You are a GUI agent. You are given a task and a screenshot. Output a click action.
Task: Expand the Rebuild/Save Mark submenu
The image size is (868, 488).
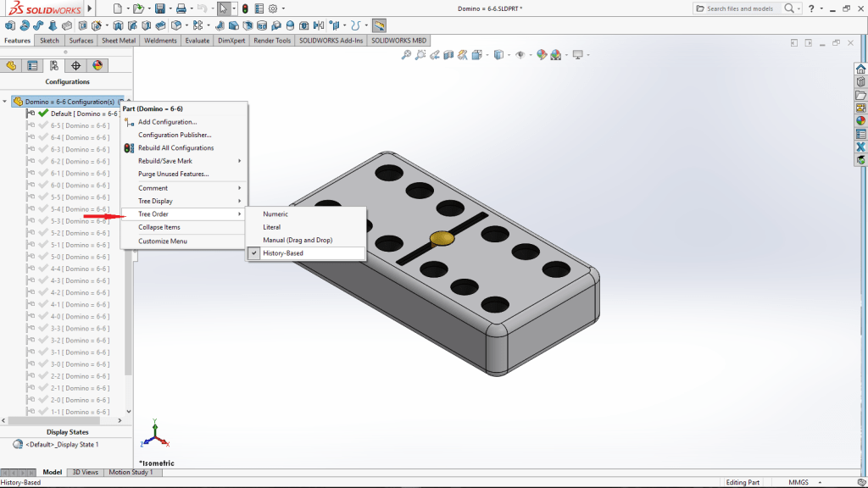(165, 161)
